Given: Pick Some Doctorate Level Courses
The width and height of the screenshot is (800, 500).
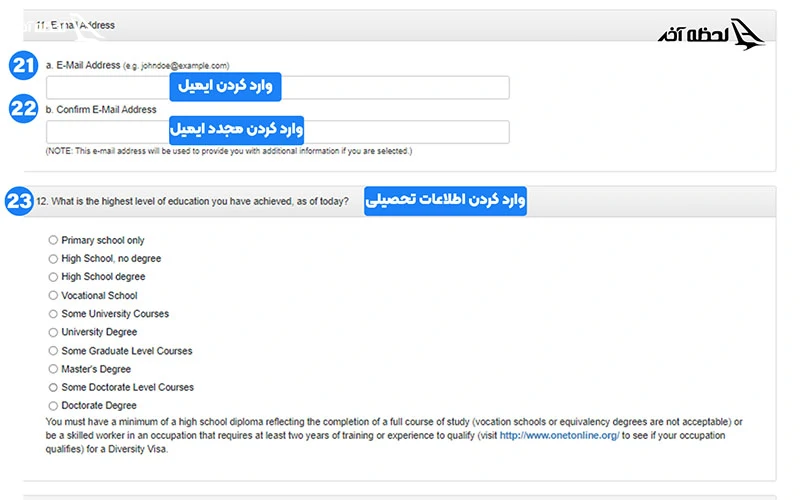Looking at the screenshot, I should 53,387.
